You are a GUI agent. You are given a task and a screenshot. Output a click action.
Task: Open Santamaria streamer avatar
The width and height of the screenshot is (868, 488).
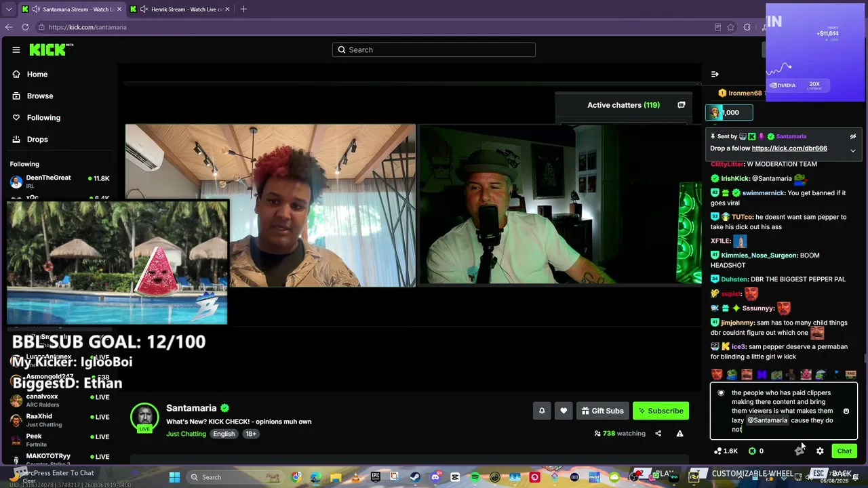[144, 417]
